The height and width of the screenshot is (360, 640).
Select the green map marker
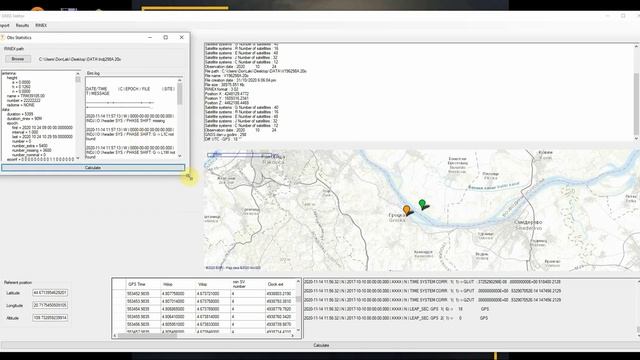(x=422, y=203)
